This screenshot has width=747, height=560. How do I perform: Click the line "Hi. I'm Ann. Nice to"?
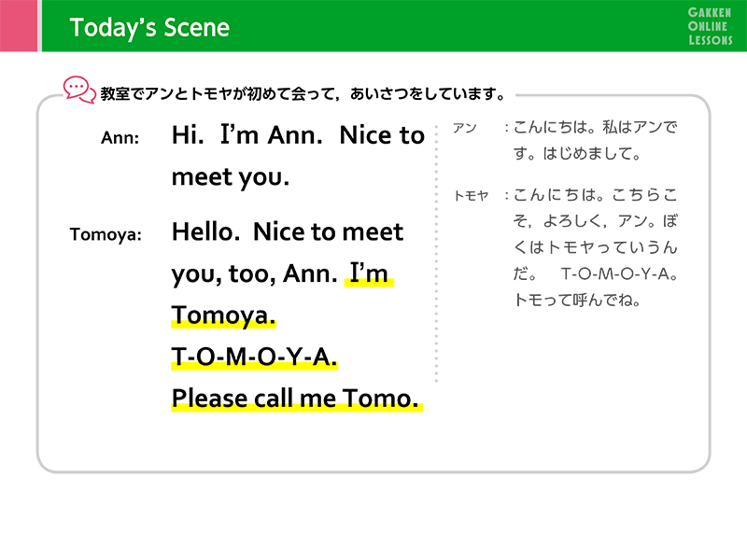(298, 135)
